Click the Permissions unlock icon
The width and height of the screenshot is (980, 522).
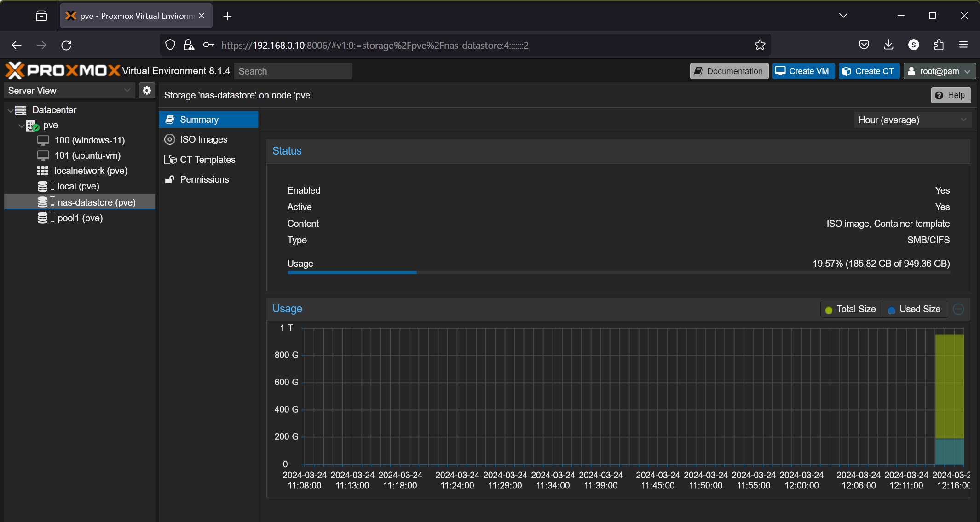(170, 179)
